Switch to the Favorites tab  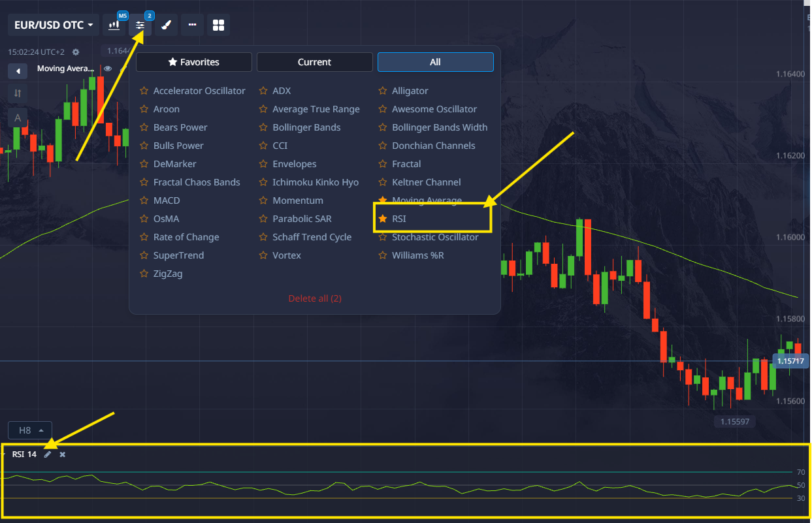pos(194,62)
